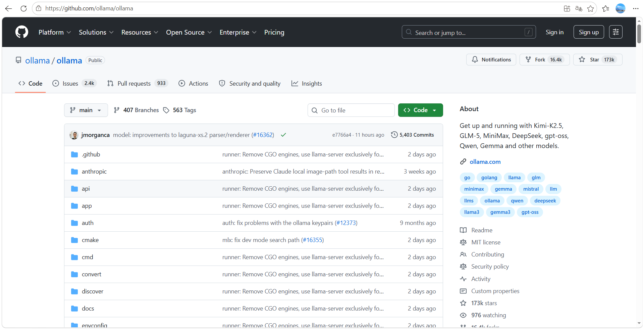The height and width of the screenshot is (329, 644).
Task: Expand the Enterprise menu
Action: (x=238, y=32)
